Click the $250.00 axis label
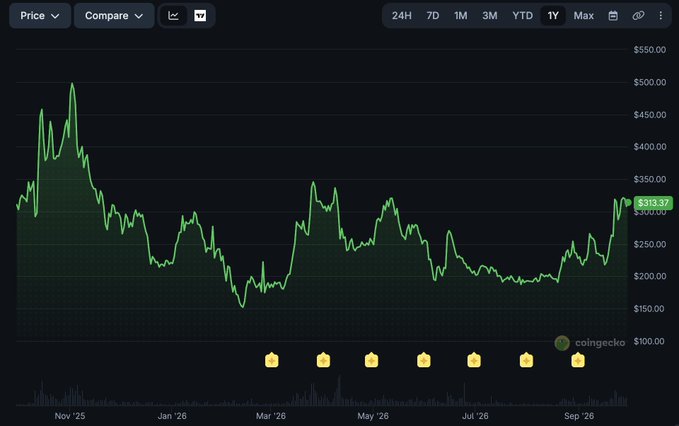Screen dimensions: 679x426 (650, 244)
